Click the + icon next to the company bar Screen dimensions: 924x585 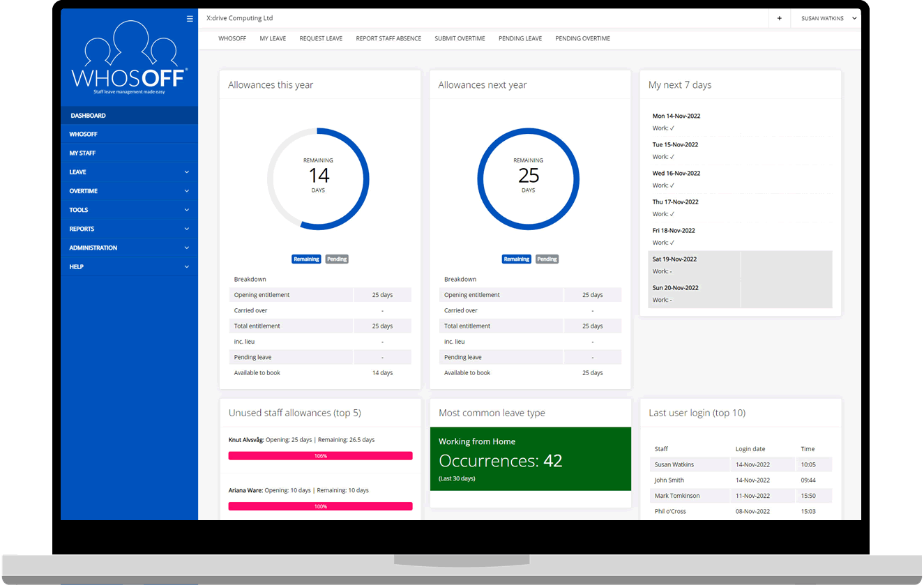tap(779, 18)
